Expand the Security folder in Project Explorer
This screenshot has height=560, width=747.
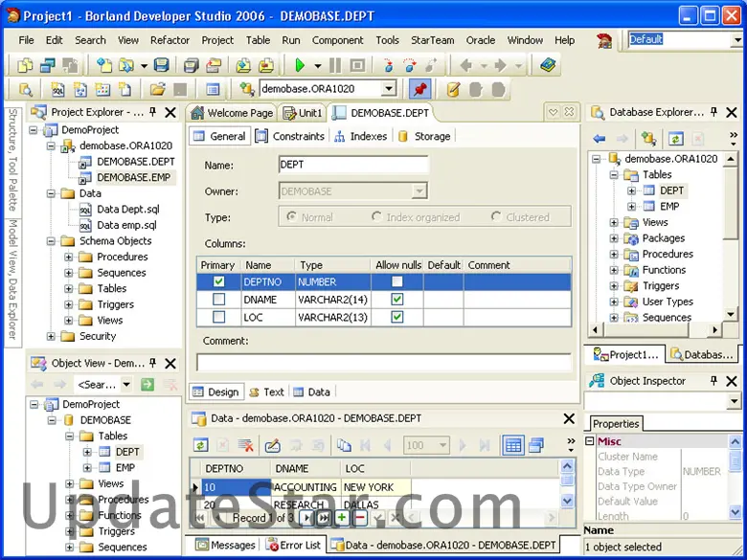(x=51, y=336)
